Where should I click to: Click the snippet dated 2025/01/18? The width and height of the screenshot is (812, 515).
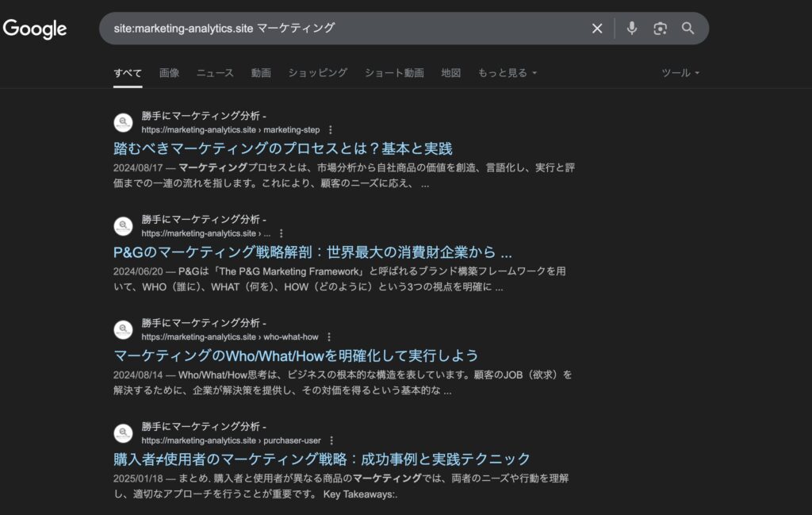[x=341, y=486]
